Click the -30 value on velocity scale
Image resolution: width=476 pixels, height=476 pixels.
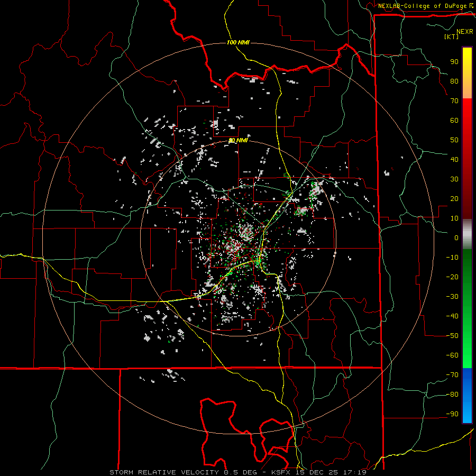[452, 297]
